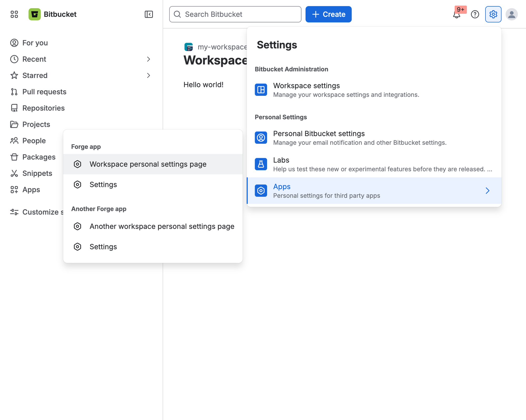Click the Projects folder icon
526x420 pixels.
tap(14, 124)
